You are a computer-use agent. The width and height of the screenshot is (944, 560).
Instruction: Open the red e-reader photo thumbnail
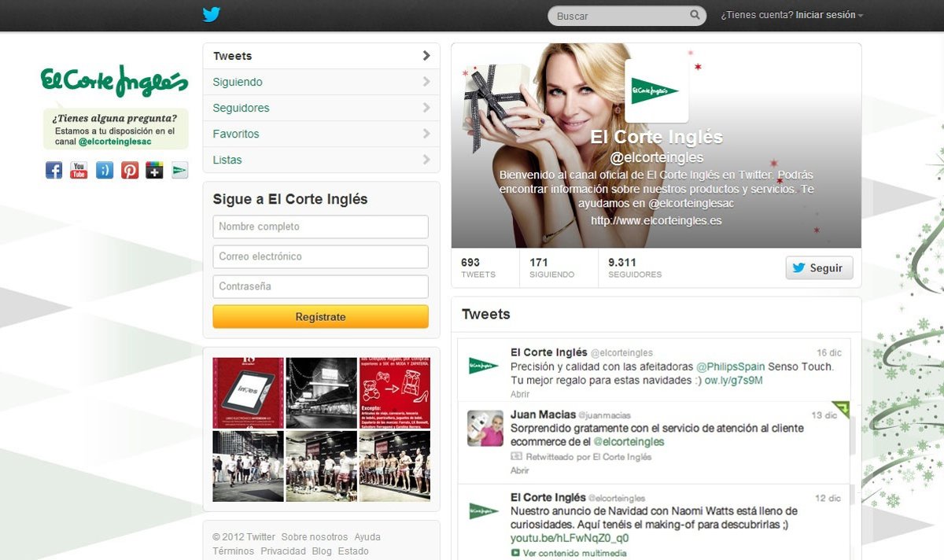coord(248,392)
